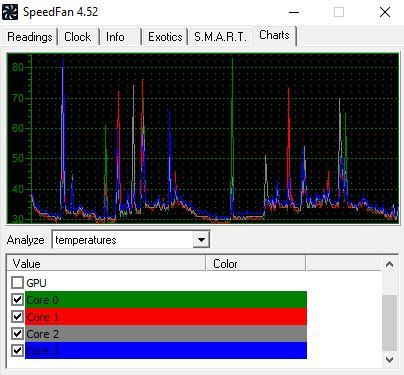
Task: Minimize the SpeedFan window
Action: coord(294,12)
